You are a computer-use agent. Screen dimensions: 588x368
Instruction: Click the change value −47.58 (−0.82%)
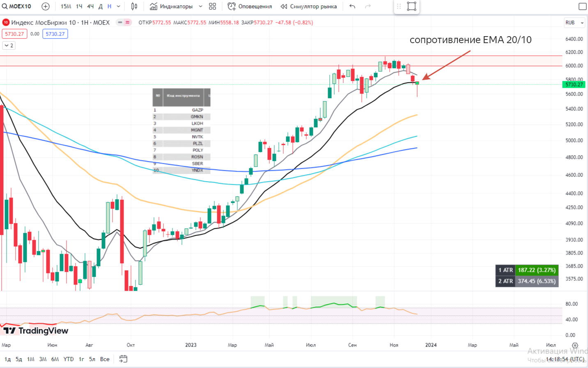pos(294,23)
